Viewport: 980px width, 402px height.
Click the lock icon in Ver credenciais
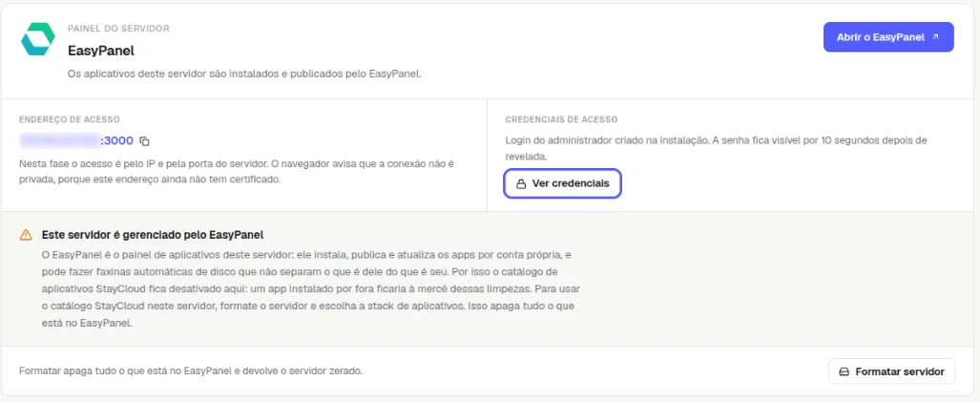521,184
